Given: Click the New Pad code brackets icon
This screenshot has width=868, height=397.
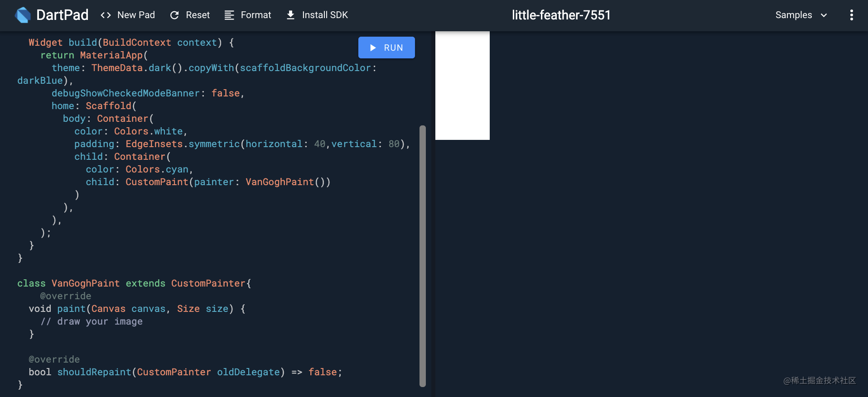Looking at the screenshot, I should click(106, 15).
